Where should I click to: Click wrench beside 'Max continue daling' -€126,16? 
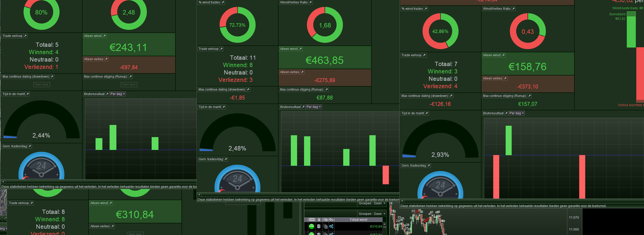[451, 96]
